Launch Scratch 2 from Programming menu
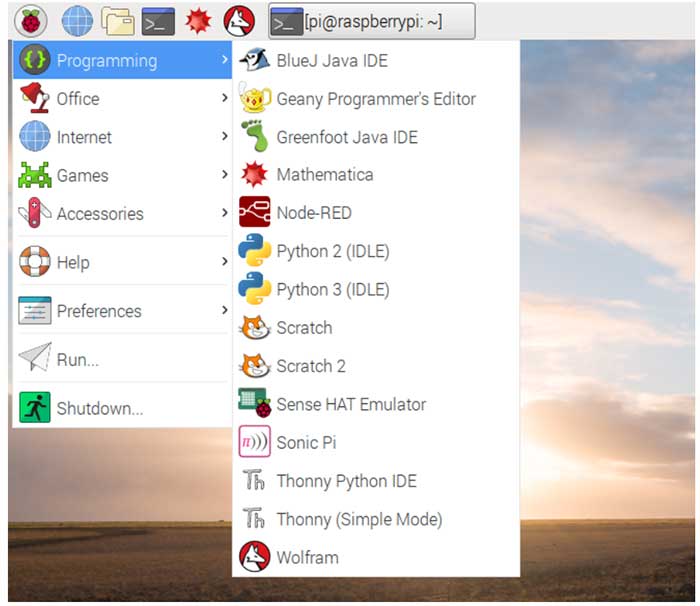 click(310, 366)
